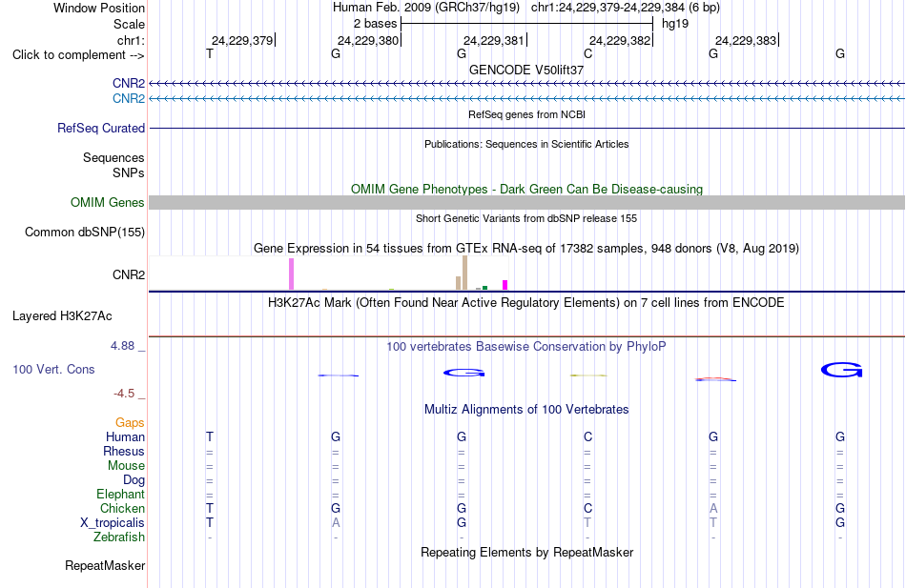The image size is (906, 588).
Task: Click the Elephant alignment row label
Action: (x=120, y=494)
